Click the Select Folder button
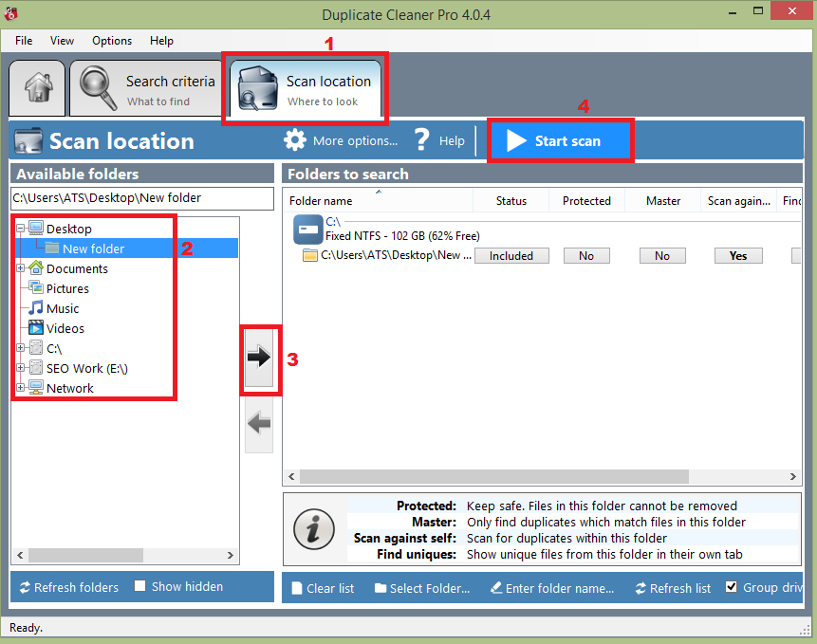817x644 pixels. pos(422,588)
